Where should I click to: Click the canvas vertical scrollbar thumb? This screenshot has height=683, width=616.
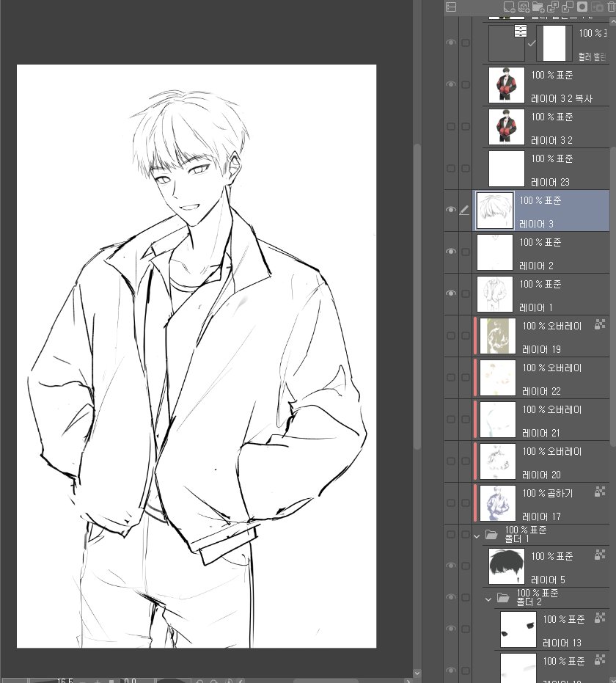tap(417, 296)
